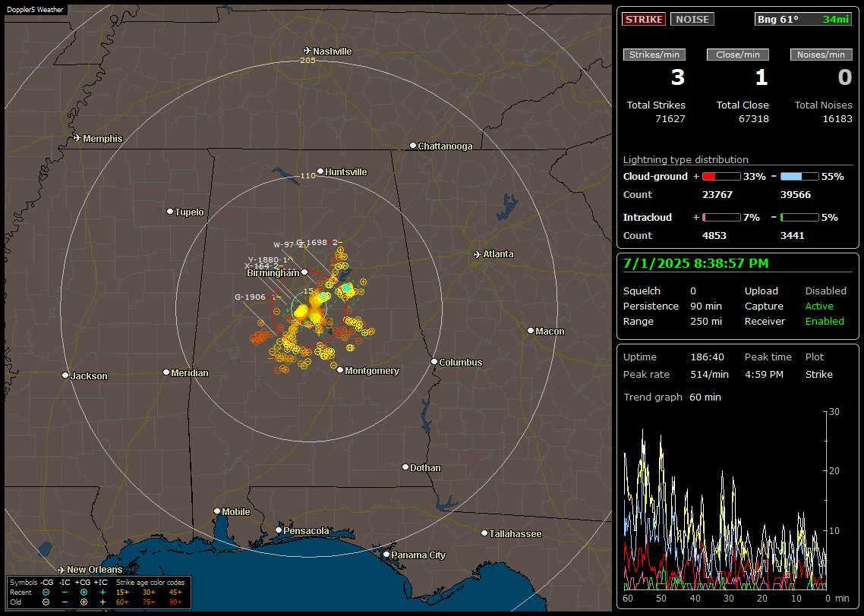Switch to STRIKE mode
864x616 pixels.
pos(644,19)
